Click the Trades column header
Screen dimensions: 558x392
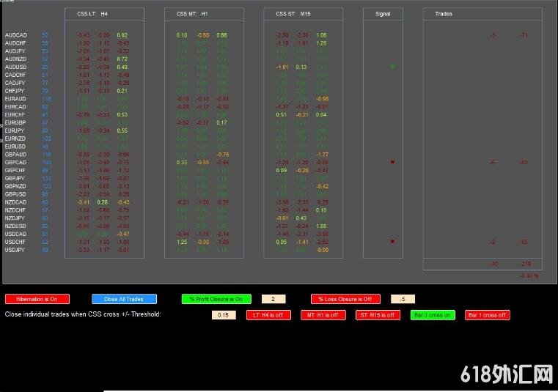pyautogui.click(x=444, y=14)
